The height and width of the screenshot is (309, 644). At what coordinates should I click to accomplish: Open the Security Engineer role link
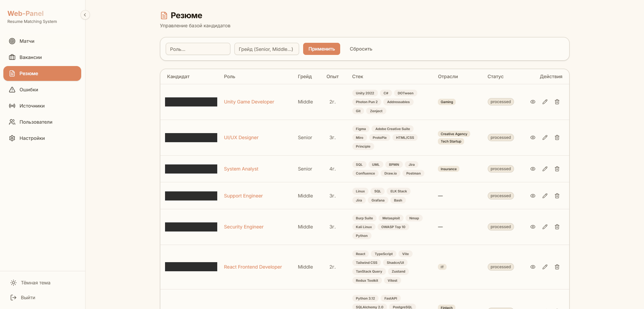click(244, 227)
